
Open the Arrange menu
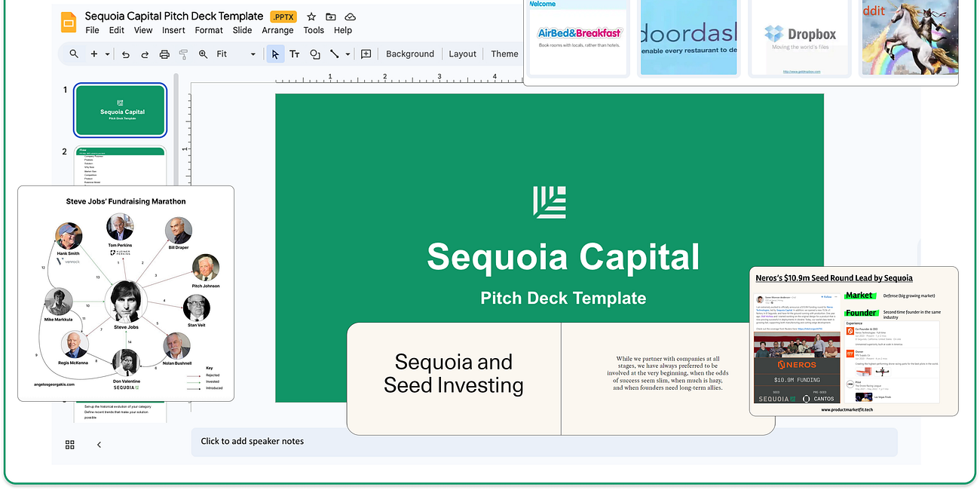coord(277,30)
